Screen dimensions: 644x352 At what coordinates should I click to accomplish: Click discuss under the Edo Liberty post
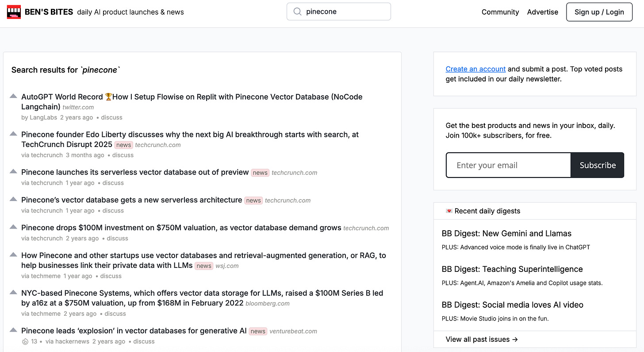coord(123,155)
